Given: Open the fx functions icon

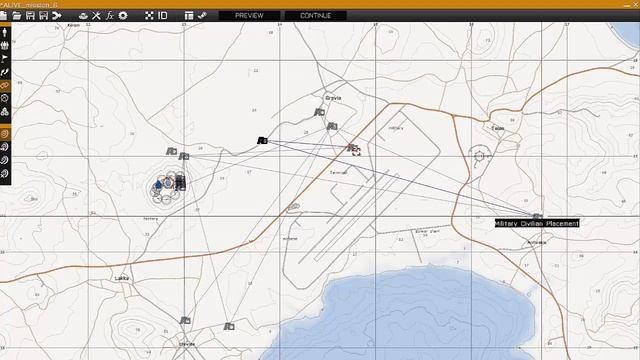Looking at the screenshot, I should pos(109,16).
